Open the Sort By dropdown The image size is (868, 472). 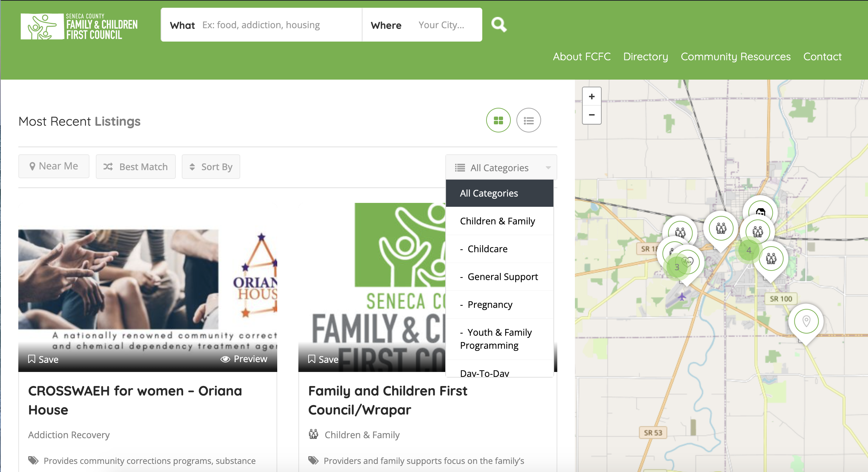point(211,167)
